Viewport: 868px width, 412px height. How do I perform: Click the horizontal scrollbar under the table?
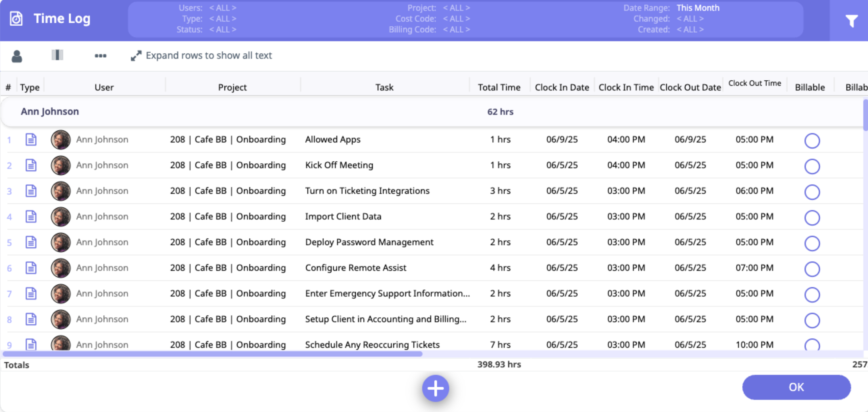click(213, 354)
